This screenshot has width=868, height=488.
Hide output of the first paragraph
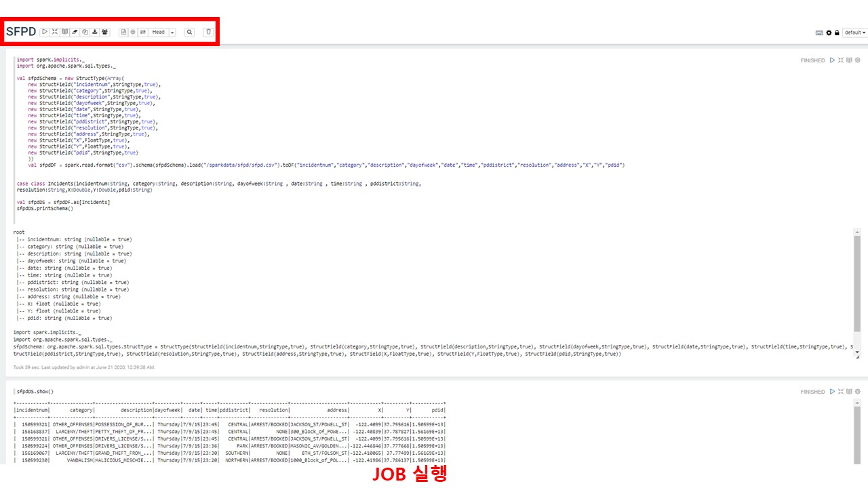point(849,60)
